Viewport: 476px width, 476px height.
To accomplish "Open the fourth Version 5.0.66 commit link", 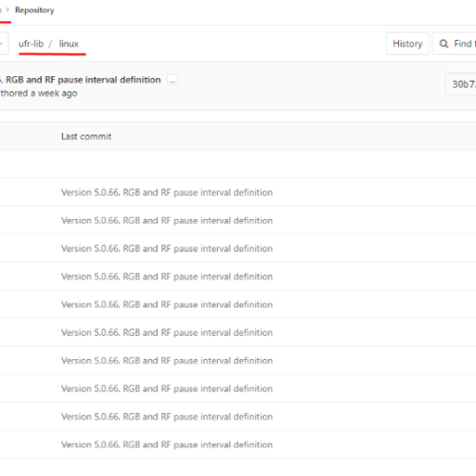I will (167, 276).
